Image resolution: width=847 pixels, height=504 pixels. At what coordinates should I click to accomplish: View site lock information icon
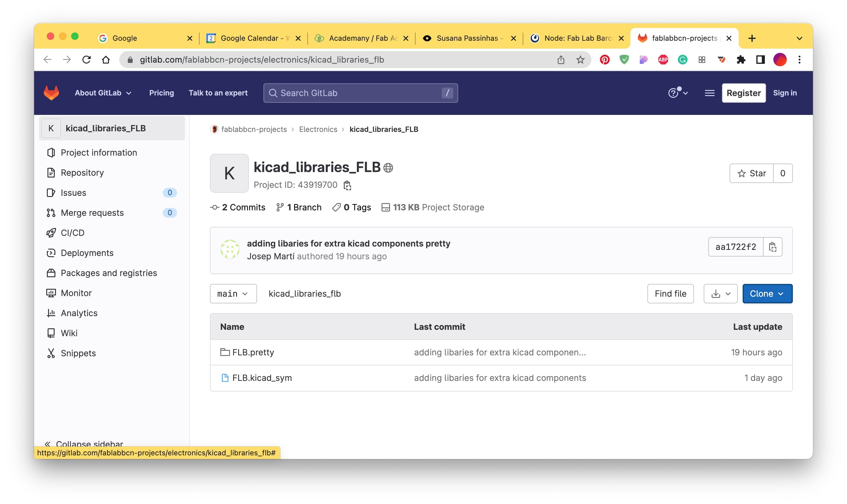tap(130, 60)
